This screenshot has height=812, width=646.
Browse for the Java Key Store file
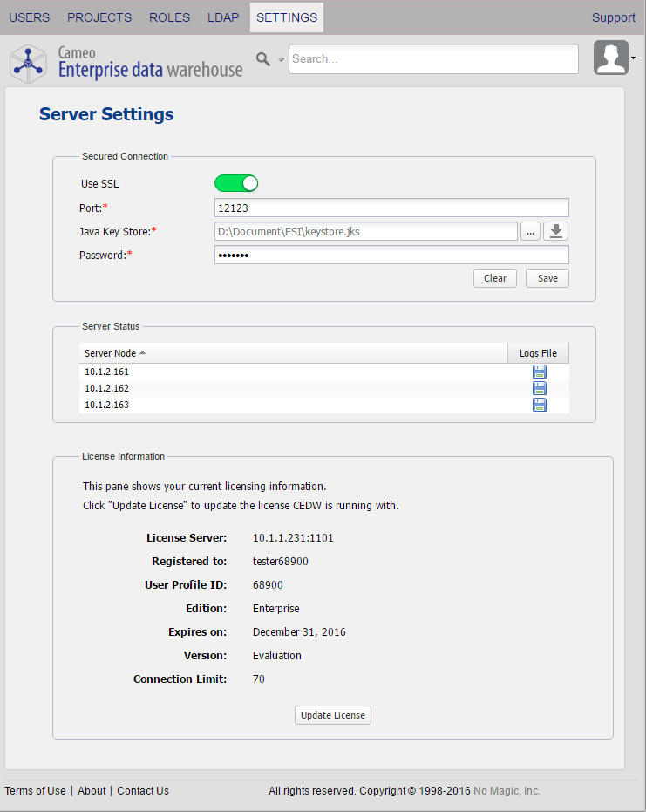point(530,231)
